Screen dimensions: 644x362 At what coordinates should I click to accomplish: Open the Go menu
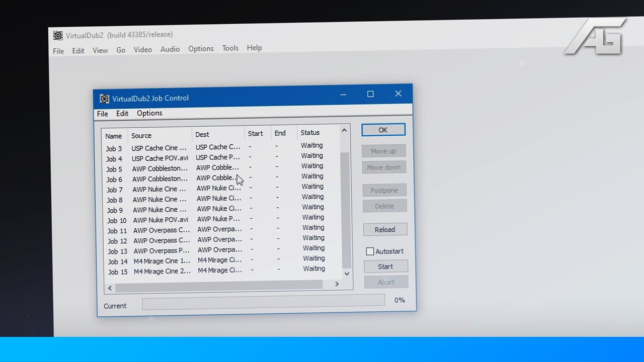coord(121,50)
